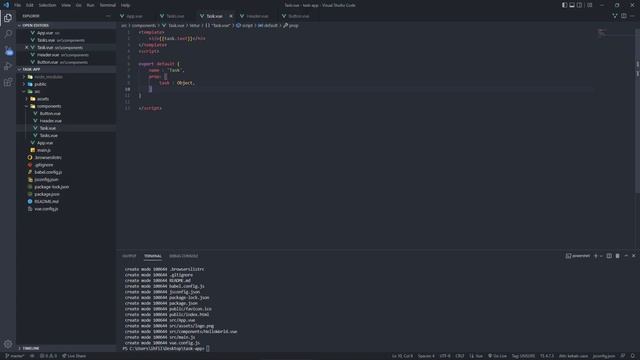Open the Terminal menu
This screenshot has width=640, height=360.
[108, 5]
